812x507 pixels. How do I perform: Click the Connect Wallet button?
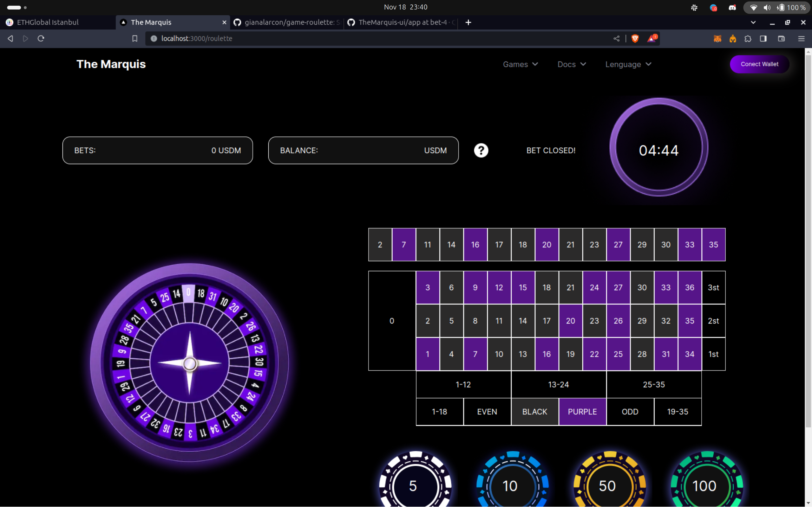point(759,64)
